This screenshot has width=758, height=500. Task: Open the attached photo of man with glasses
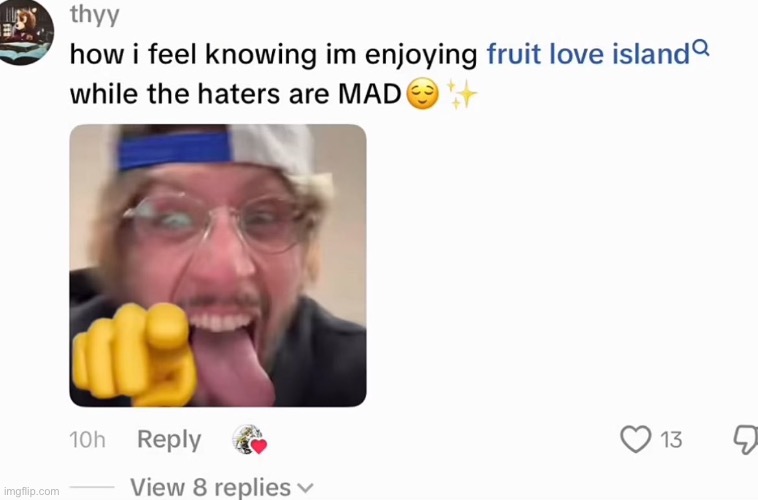[218, 265]
